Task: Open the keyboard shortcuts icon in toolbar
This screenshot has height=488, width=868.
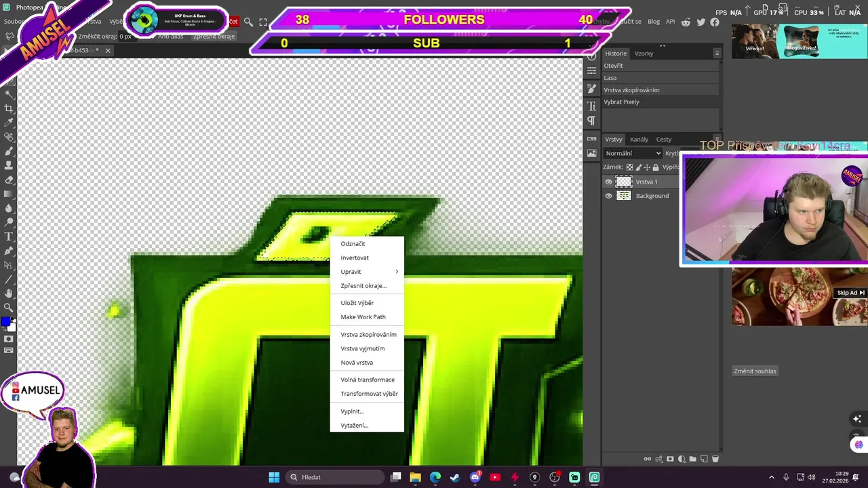Action: tap(9, 350)
